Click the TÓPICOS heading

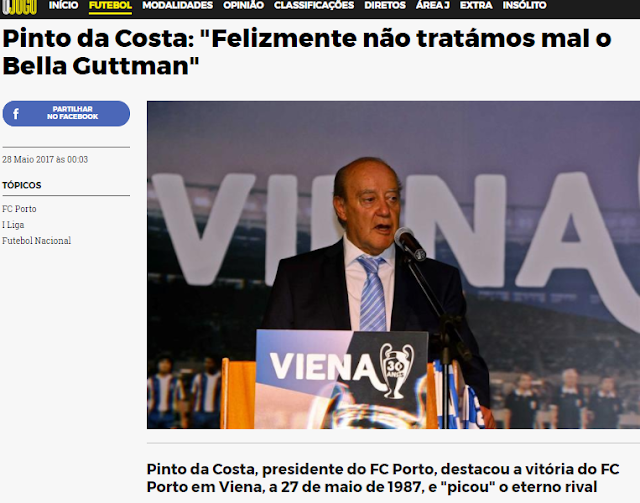coord(22,185)
